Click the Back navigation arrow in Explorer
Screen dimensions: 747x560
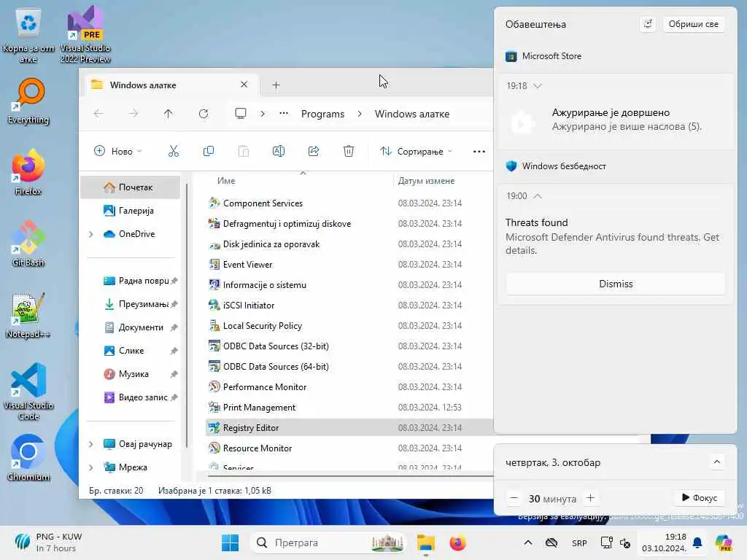[x=98, y=114]
